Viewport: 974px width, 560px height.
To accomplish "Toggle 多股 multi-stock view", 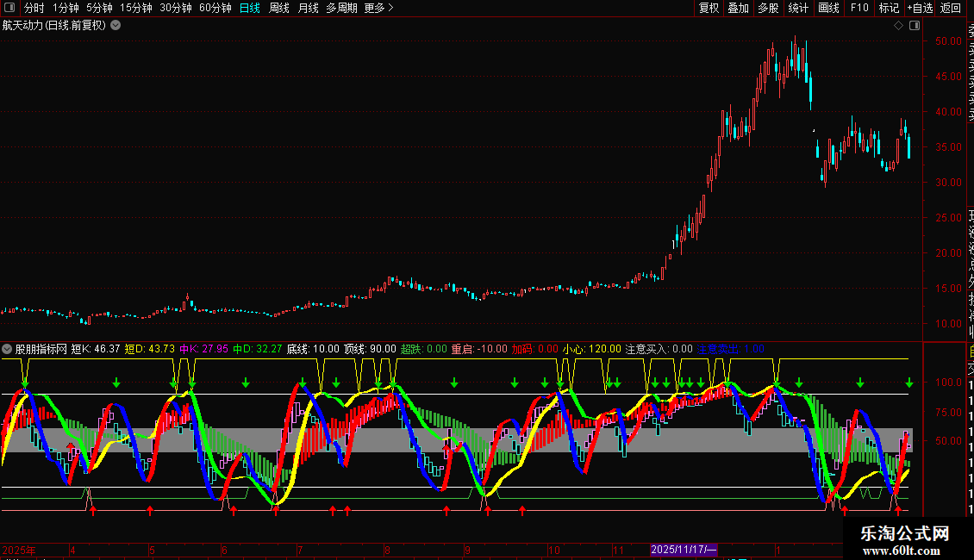I will pos(768,8).
